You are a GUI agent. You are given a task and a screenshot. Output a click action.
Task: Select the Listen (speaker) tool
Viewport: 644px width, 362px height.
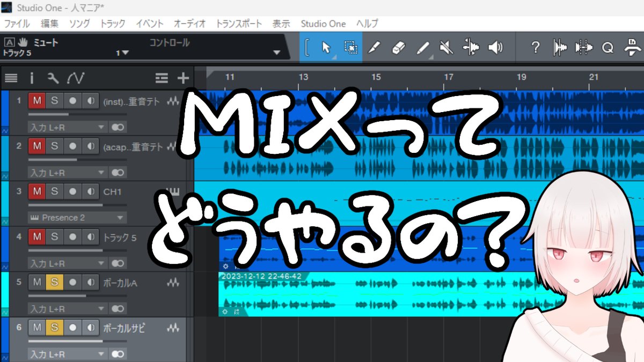[x=495, y=47]
